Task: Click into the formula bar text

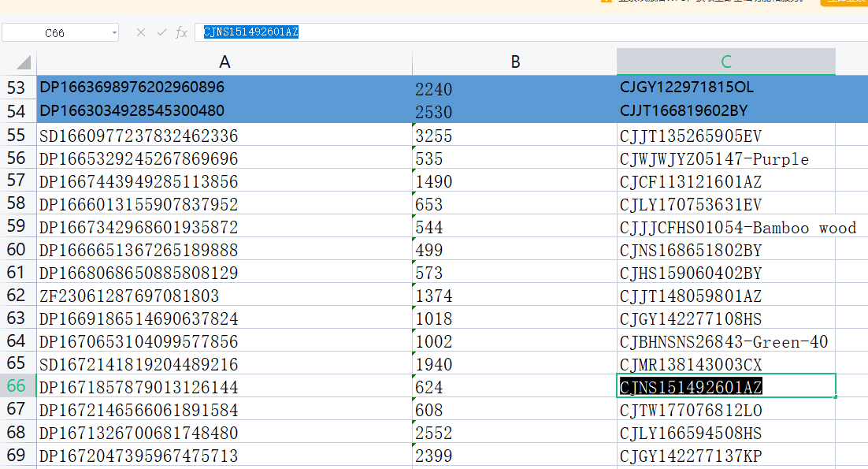Action: click(473, 32)
